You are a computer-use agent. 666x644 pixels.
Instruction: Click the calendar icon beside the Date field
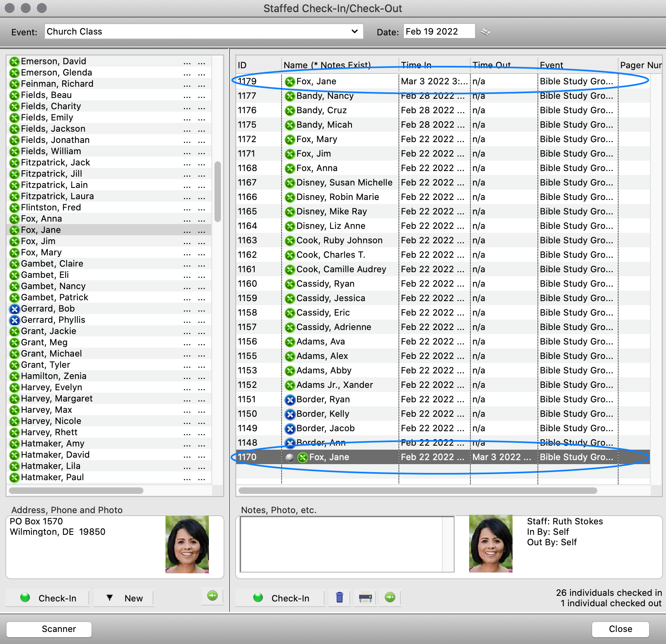[486, 31]
